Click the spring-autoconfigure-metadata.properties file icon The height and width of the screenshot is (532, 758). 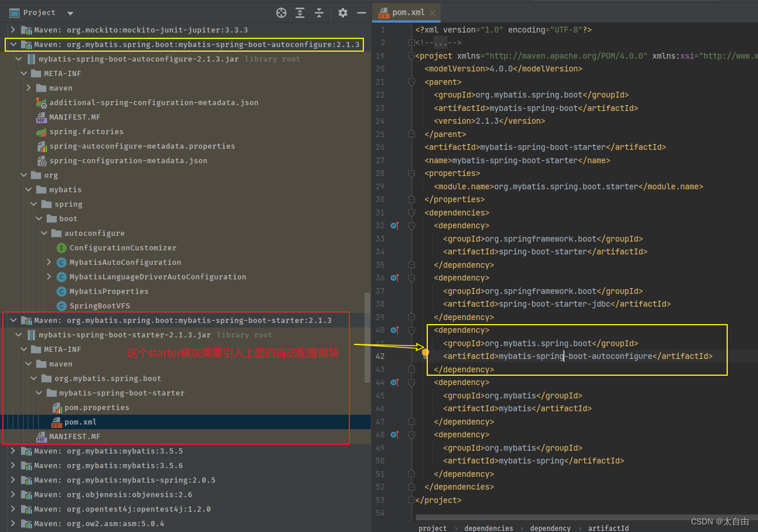(41, 146)
